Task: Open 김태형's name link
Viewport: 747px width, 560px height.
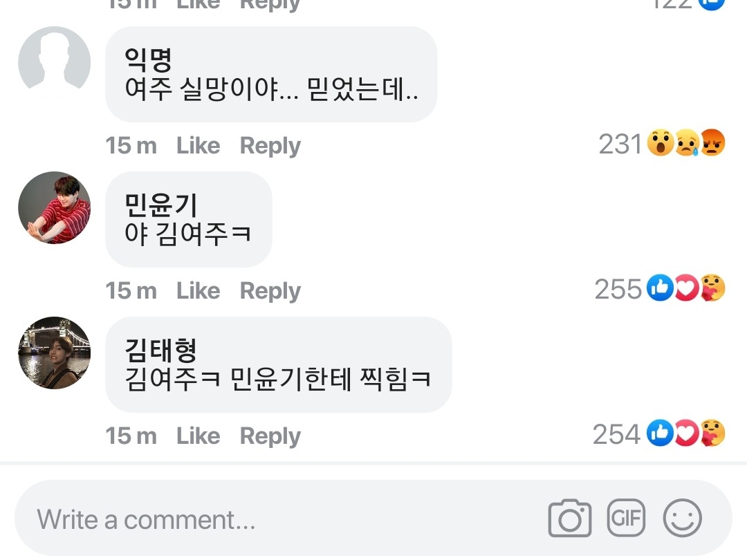Action: (160, 349)
